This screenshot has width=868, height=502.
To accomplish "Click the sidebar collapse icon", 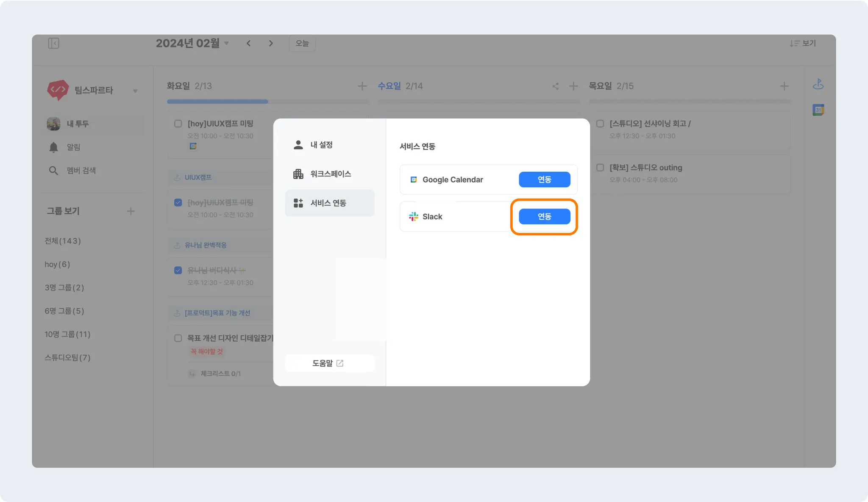I will 53,43.
